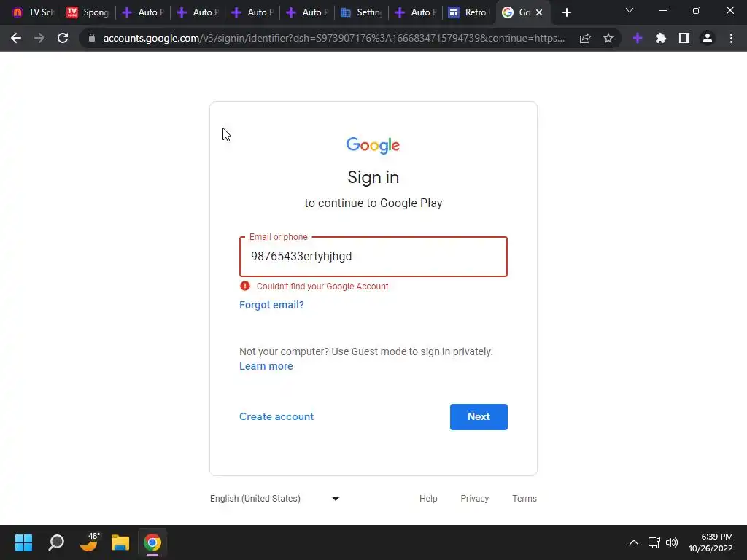Reload the current page
Viewport: 747px width, 560px height.
tap(63, 38)
